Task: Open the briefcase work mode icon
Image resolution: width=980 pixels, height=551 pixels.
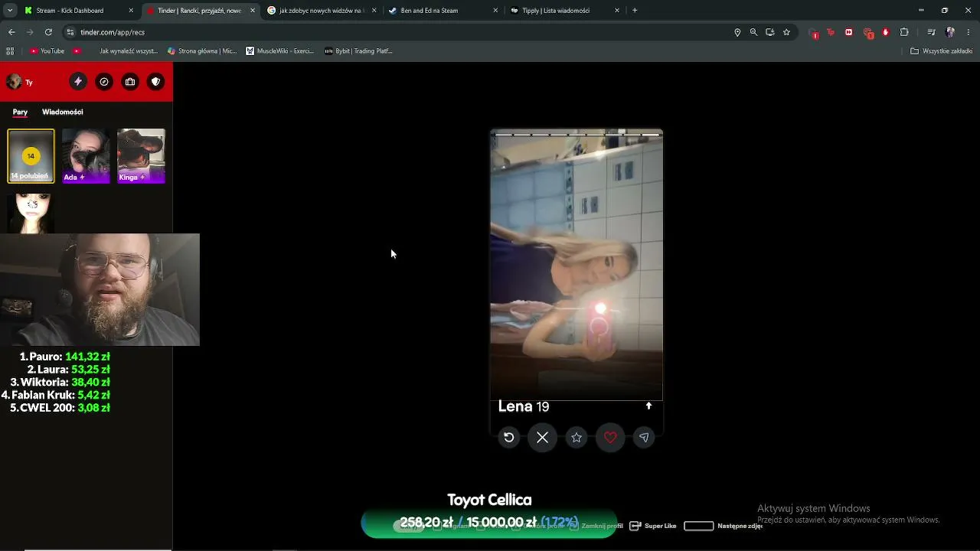Action: (x=130, y=82)
